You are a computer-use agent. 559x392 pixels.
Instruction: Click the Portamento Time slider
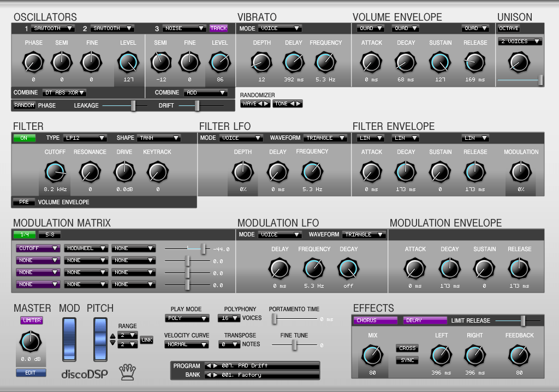275,319
